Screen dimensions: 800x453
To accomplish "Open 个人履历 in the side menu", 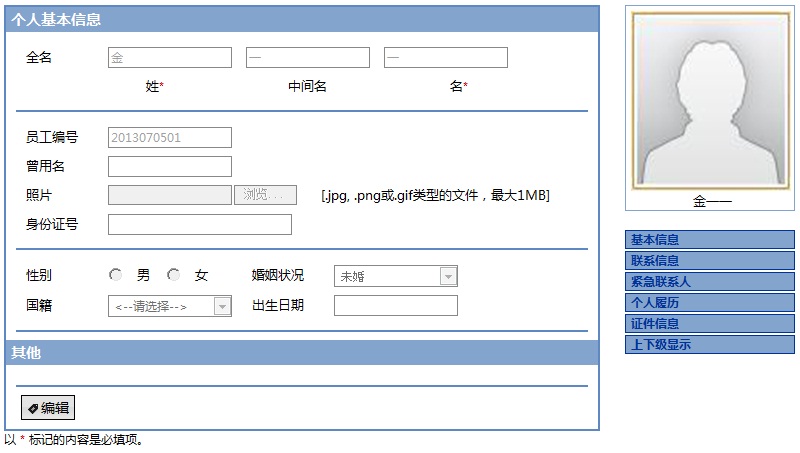I will (710, 303).
